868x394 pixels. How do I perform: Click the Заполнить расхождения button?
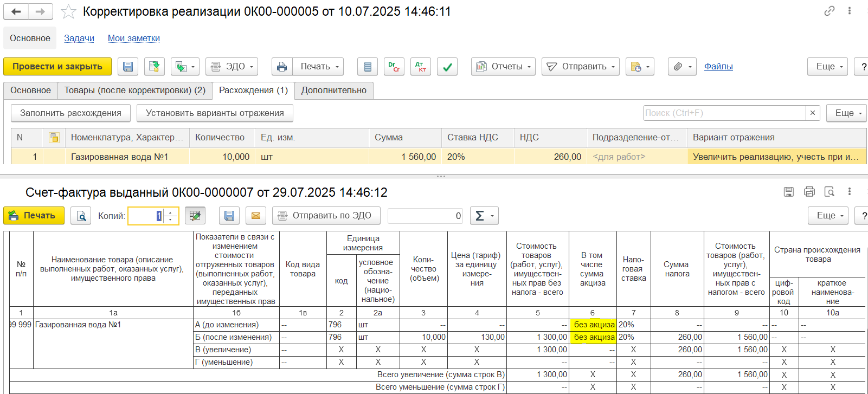70,113
